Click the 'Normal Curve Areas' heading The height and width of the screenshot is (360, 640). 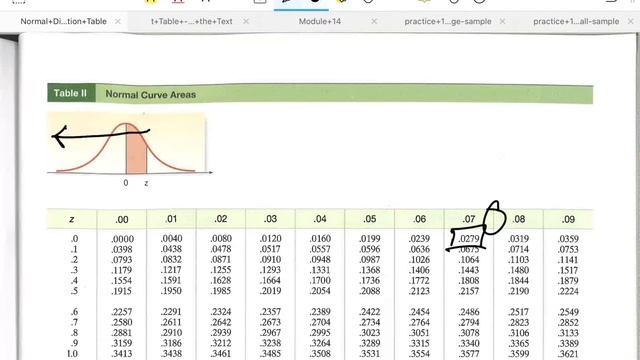click(x=151, y=94)
